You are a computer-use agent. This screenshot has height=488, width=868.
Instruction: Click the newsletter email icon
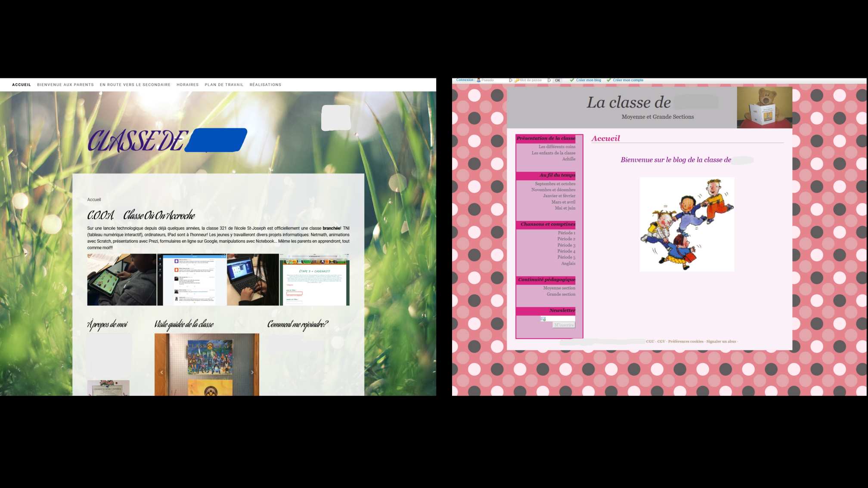pos(543,319)
